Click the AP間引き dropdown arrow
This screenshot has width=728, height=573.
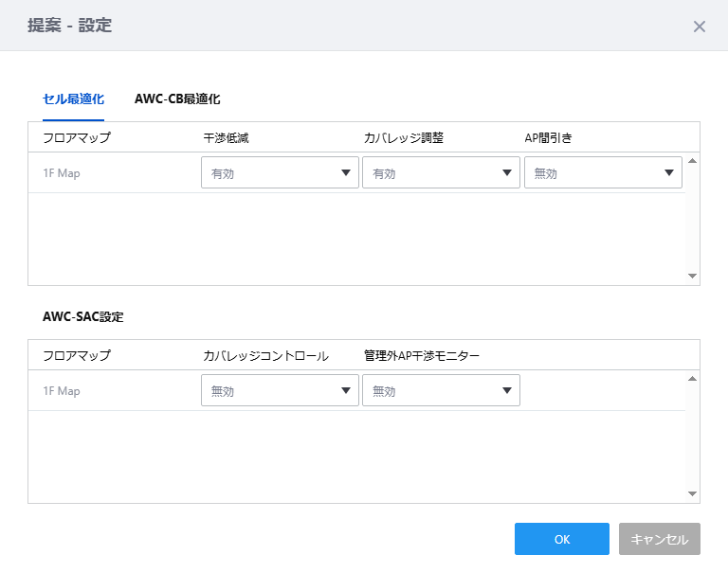pos(669,172)
